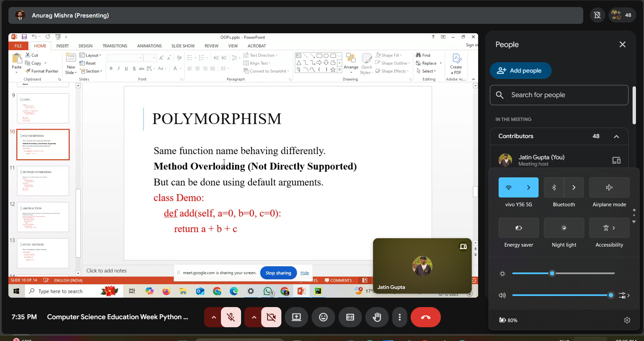Open camera options chevron

point(254,317)
